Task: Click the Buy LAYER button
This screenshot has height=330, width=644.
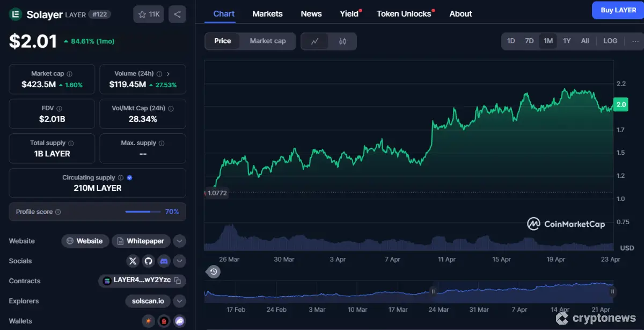Action: 618,10
